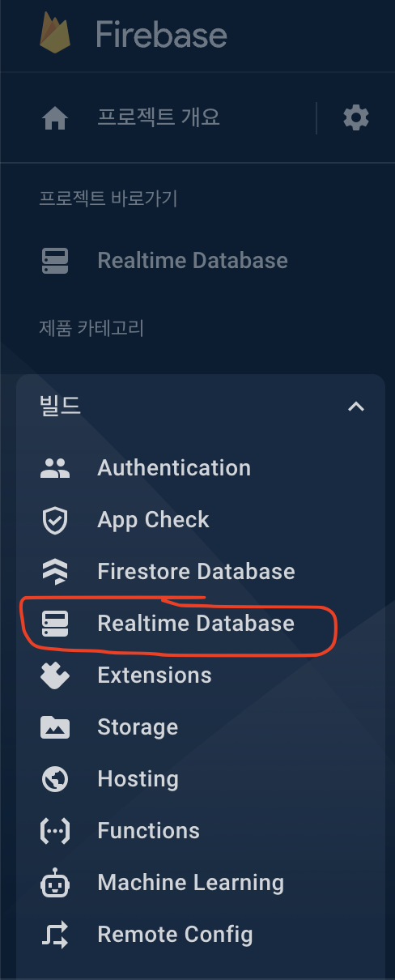Viewport: 395px width, 980px height.
Task: Open App Check page
Action: coord(153,520)
